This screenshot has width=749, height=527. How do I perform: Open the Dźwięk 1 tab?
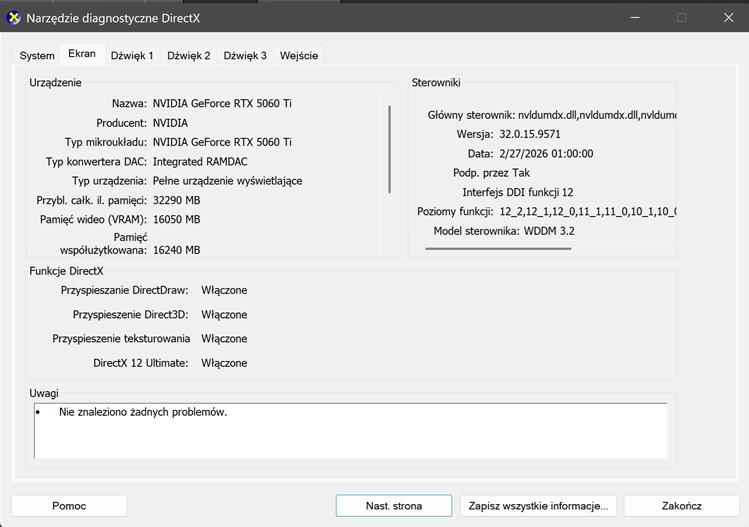tap(132, 56)
